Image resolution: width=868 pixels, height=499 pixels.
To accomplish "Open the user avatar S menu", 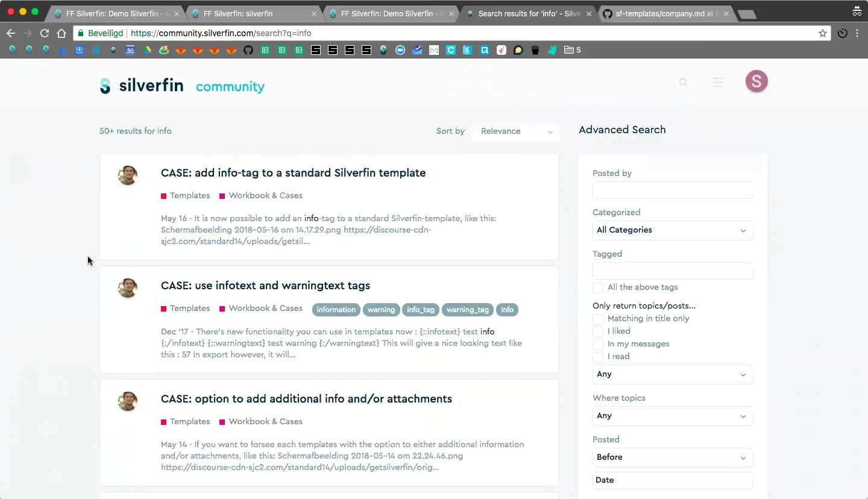I will [x=756, y=81].
